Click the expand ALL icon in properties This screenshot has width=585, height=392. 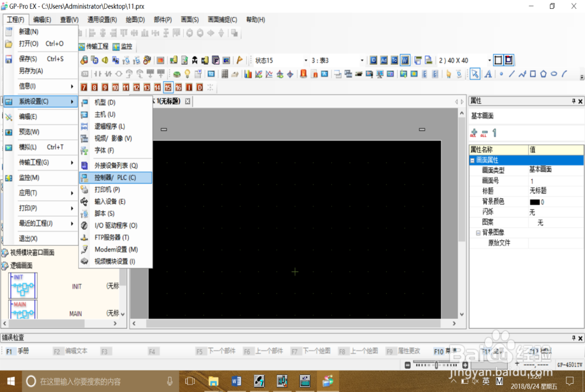pos(474,133)
